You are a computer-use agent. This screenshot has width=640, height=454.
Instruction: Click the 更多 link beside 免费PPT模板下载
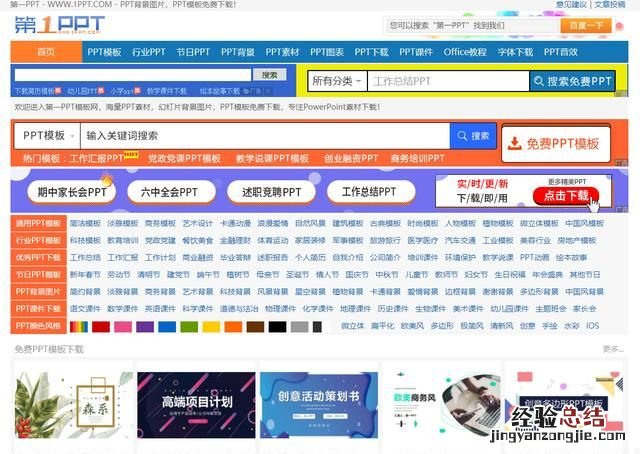click(613, 349)
